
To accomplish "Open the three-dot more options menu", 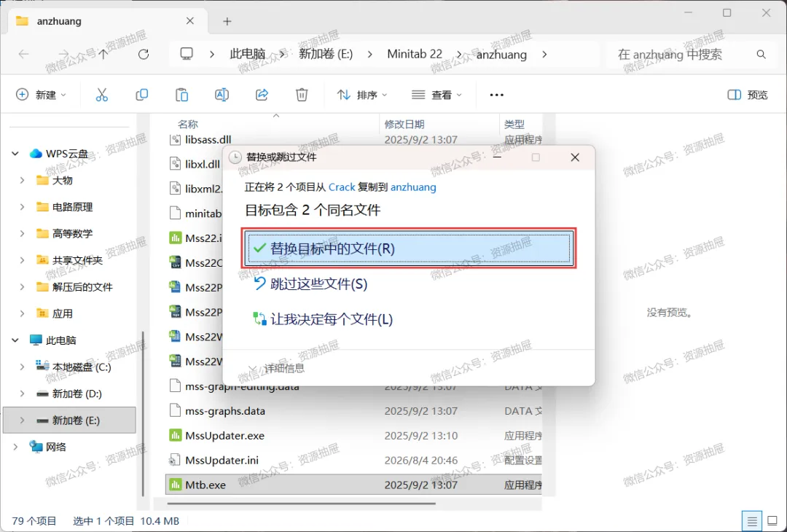I will click(x=496, y=95).
